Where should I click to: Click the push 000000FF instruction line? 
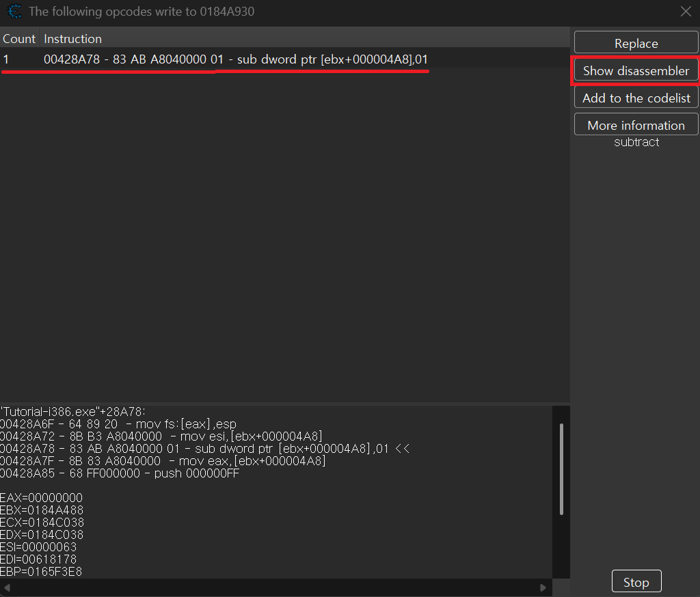[x=120, y=473]
